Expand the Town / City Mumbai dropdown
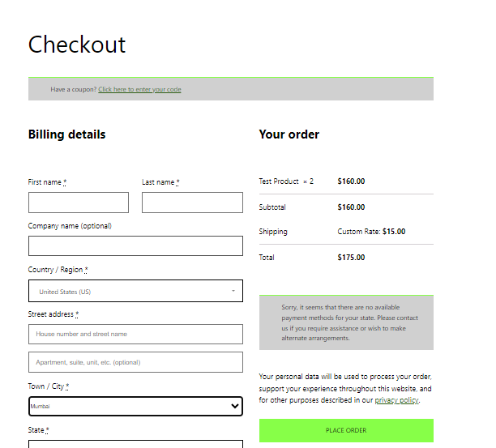 pos(135,406)
